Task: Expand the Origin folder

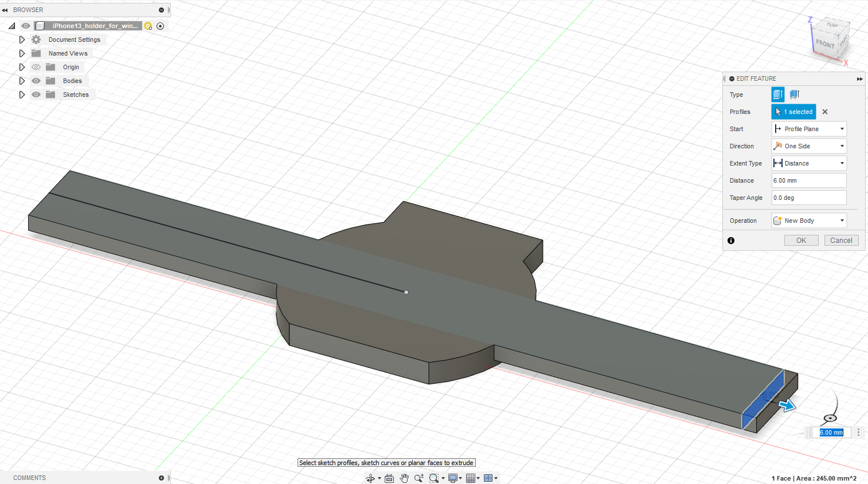Action: pos(22,67)
